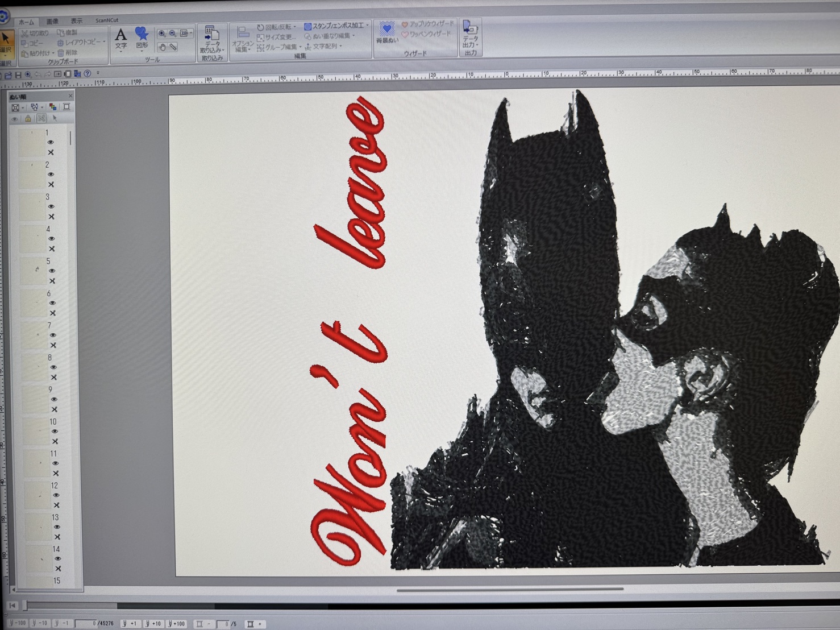Step back 10 stitches with -10 button

40,623
